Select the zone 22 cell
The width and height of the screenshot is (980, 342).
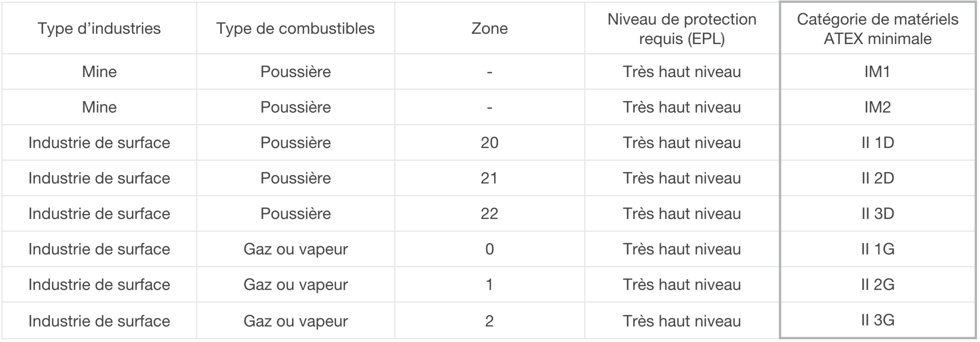point(490,213)
